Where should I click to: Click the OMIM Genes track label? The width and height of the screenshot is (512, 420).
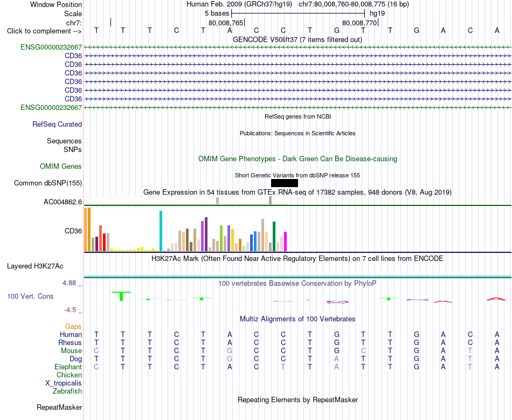60,166
